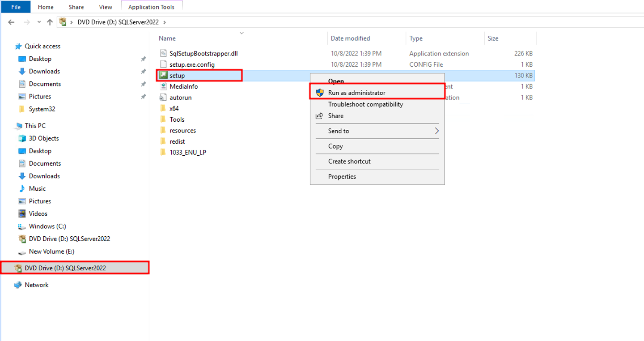Go back using the back arrow
This screenshot has height=341, width=644.
(x=11, y=22)
